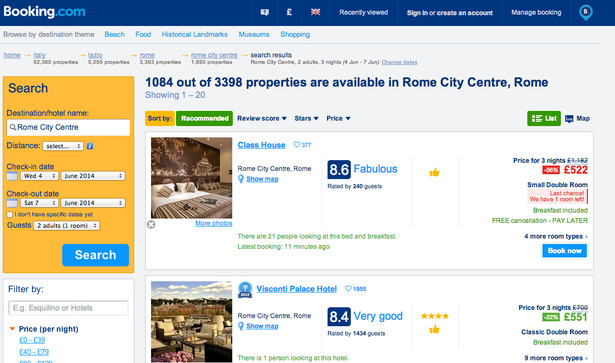615x363 pixels.
Task: Click Show map for Visconti Palace
Action: click(262, 326)
